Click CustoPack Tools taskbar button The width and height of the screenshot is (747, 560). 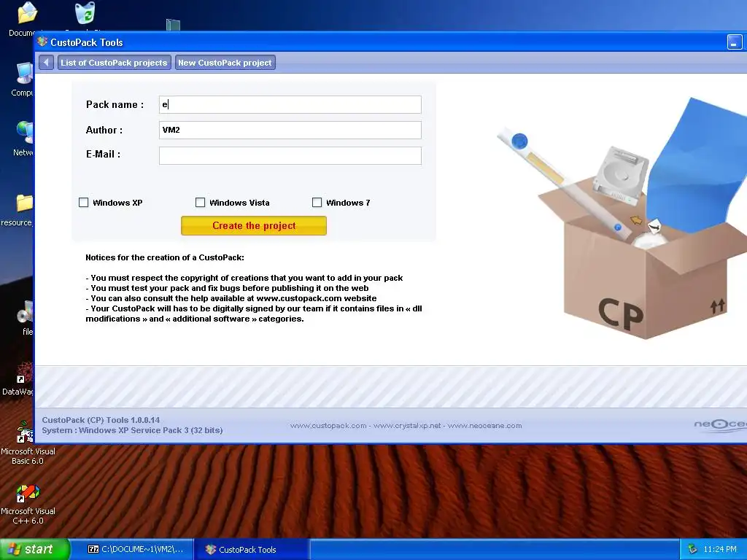tap(252, 550)
